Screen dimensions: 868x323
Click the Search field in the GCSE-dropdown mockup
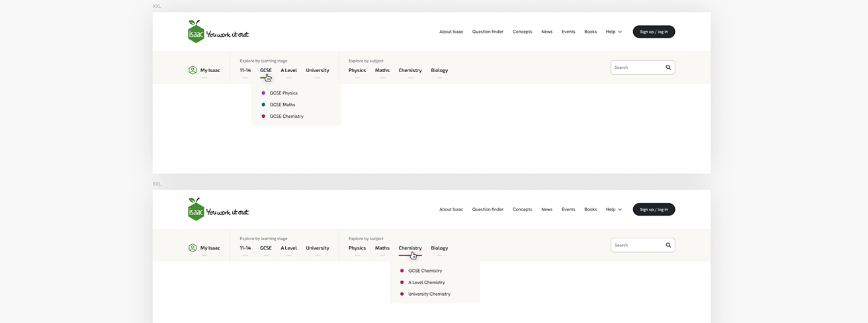[642, 68]
